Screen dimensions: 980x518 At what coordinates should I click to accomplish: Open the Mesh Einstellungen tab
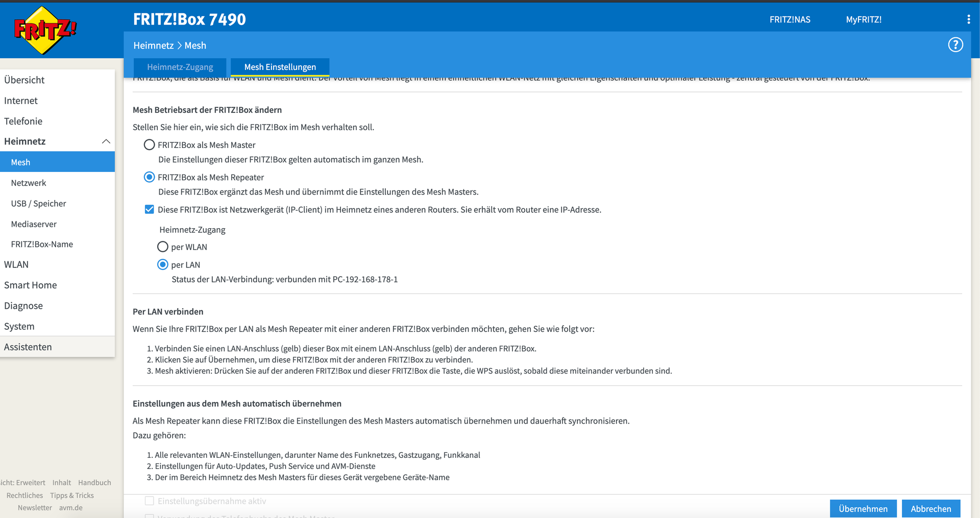(x=280, y=67)
